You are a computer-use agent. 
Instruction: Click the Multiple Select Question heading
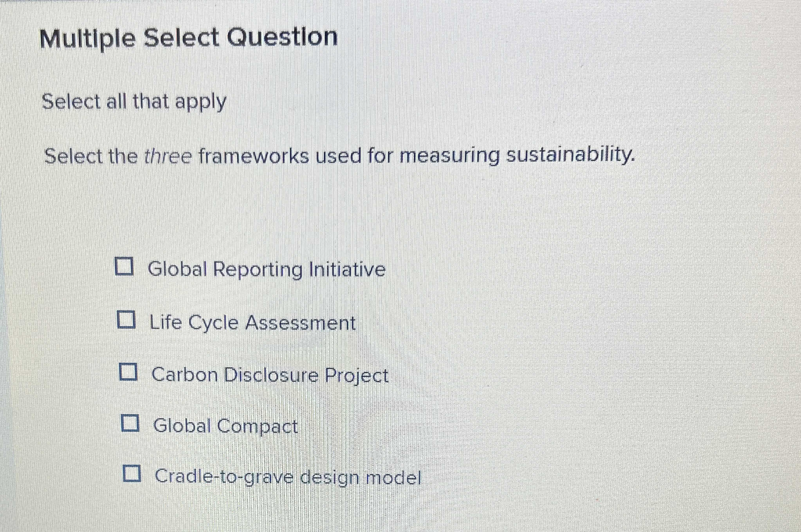[x=190, y=38]
